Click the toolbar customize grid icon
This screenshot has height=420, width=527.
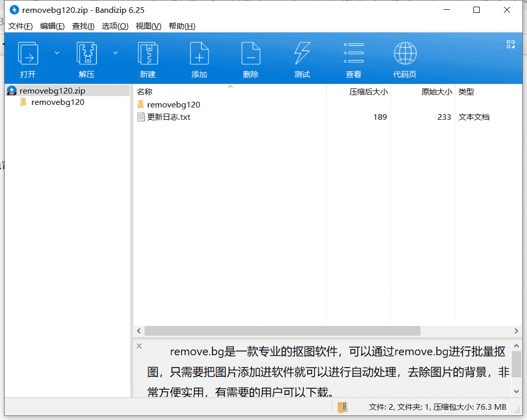pyautogui.click(x=511, y=44)
